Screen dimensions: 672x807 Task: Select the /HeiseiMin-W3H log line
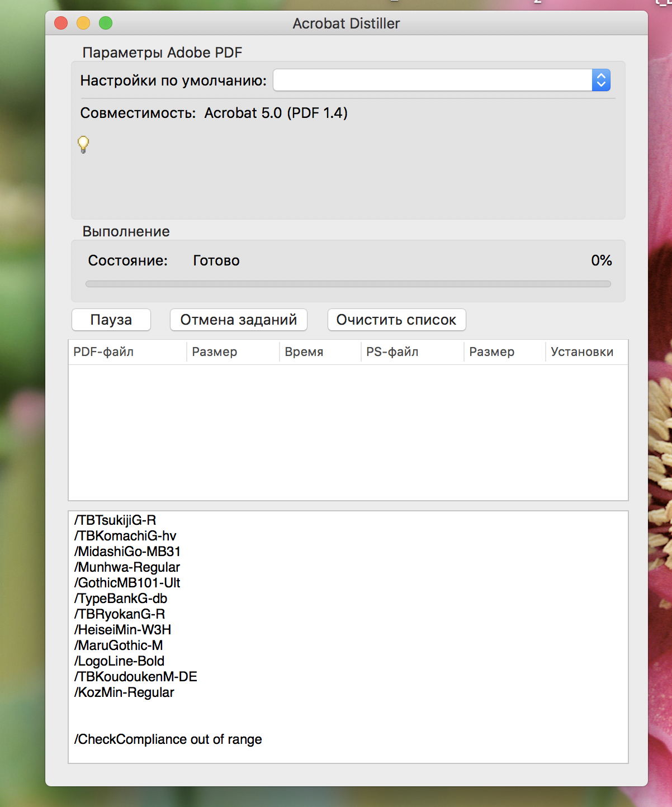[123, 630]
